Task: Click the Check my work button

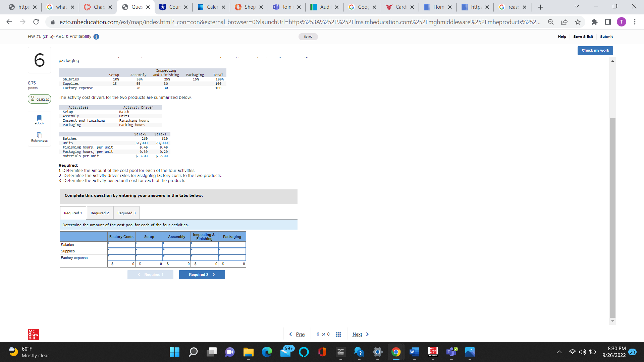Action: click(x=595, y=51)
